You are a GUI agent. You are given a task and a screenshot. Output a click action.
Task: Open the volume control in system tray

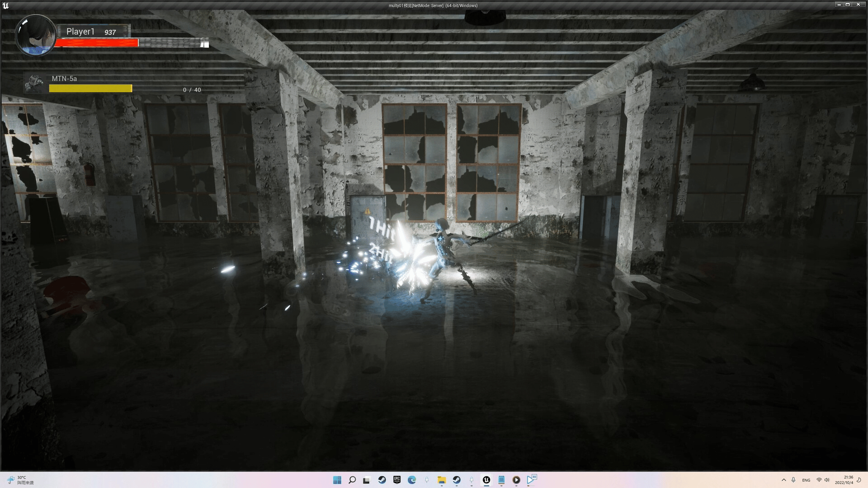tap(827, 480)
